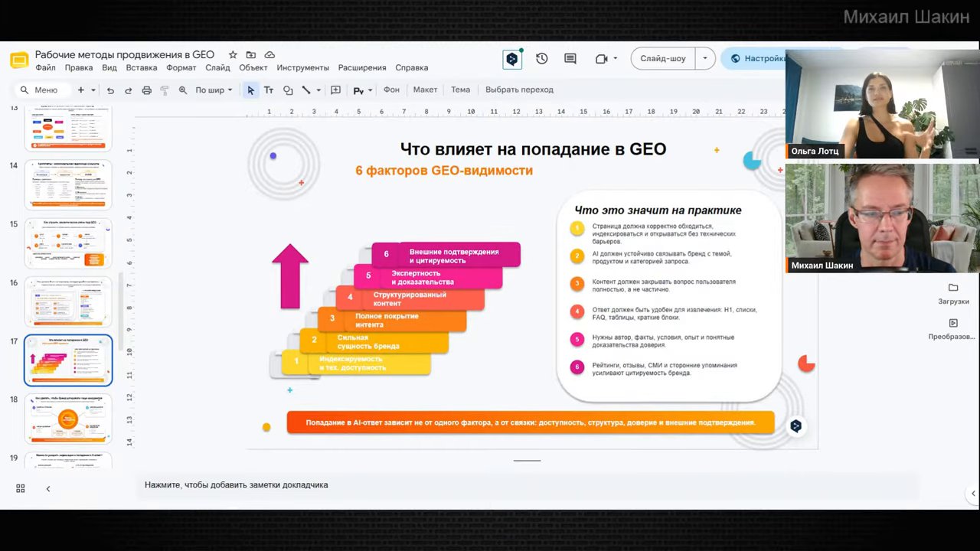Star the presentation with the star icon
Image resolution: width=980 pixels, height=551 pixels.
pos(233,55)
